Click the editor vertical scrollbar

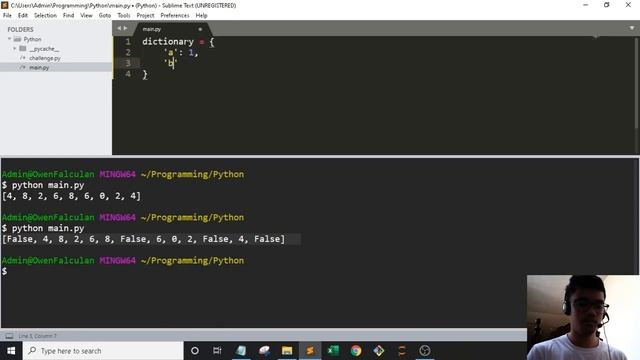tap(637, 84)
